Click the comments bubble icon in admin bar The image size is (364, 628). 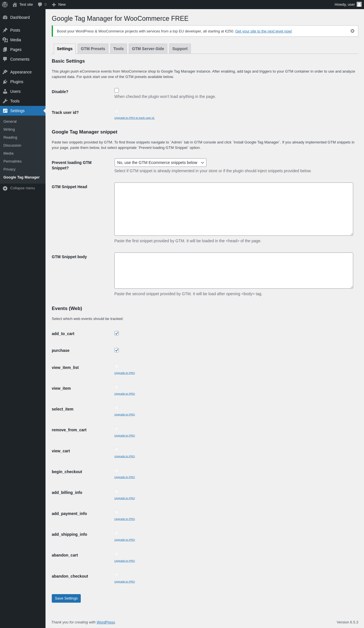click(40, 5)
